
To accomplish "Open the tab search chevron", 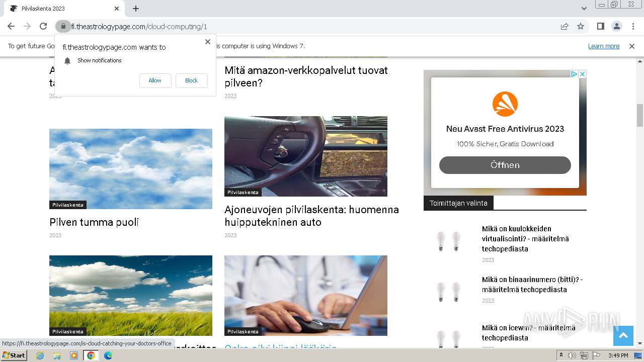I will click(x=584, y=9).
